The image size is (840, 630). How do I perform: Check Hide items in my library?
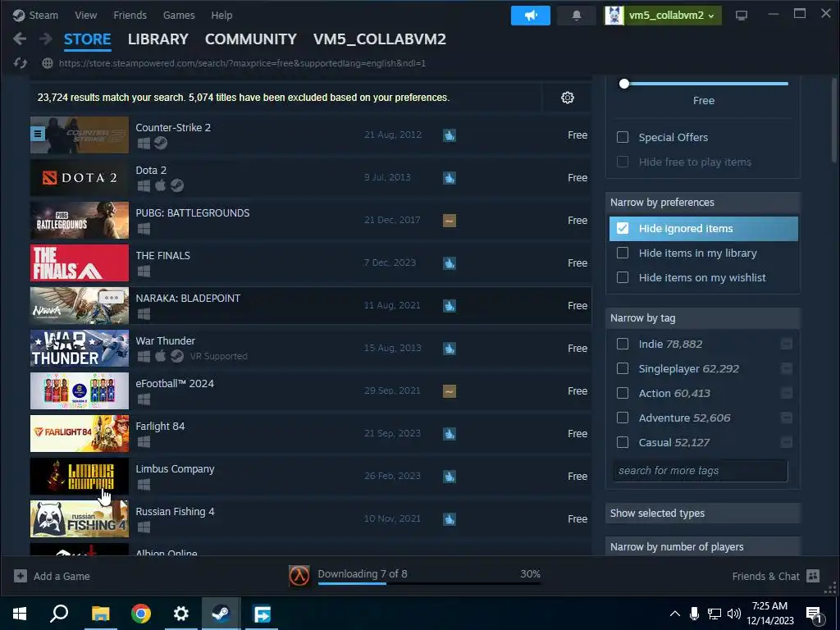click(x=623, y=253)
